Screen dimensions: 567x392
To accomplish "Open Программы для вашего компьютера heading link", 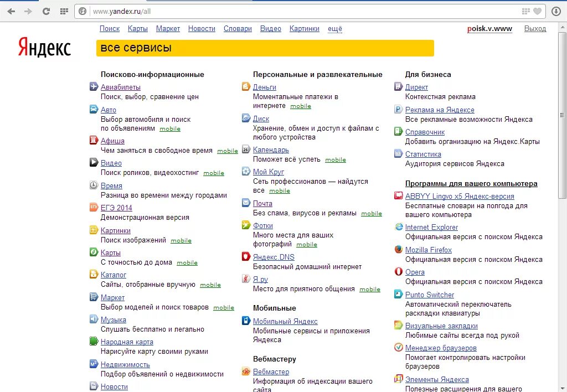I will click(471, 183).
